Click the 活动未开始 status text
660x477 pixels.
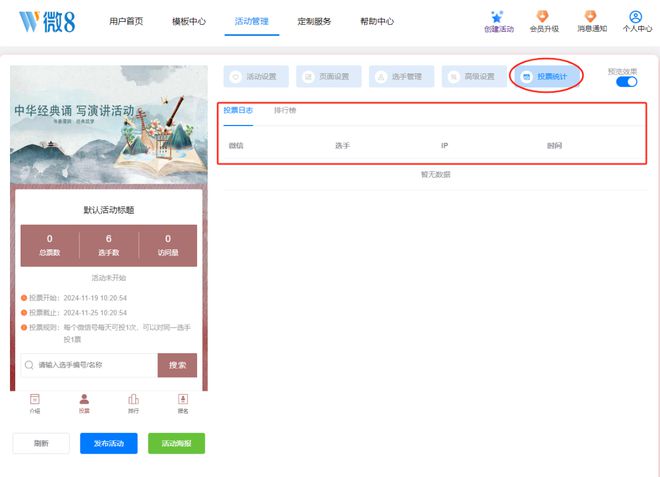pos(109,278)
